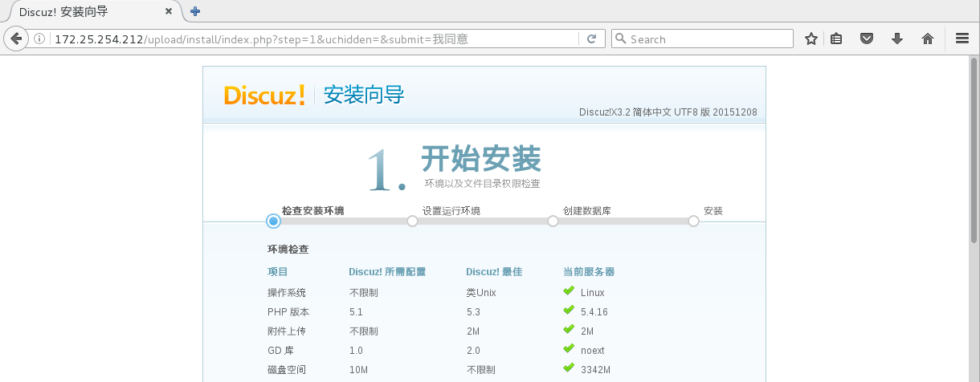Click the 检查安装环境 step marker
This screenshot has height=382, width=980.
(x=273, y=221)
